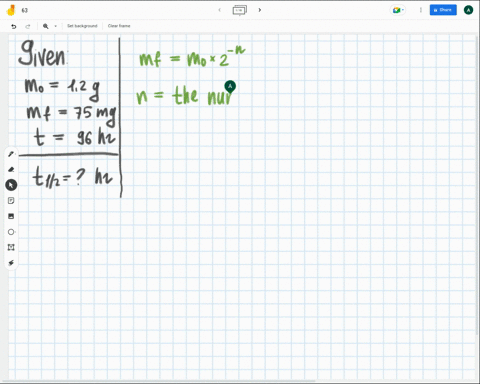Screen dimensions: 480x384
Task: Select the Pen tool
Action: tap(11, 154)
